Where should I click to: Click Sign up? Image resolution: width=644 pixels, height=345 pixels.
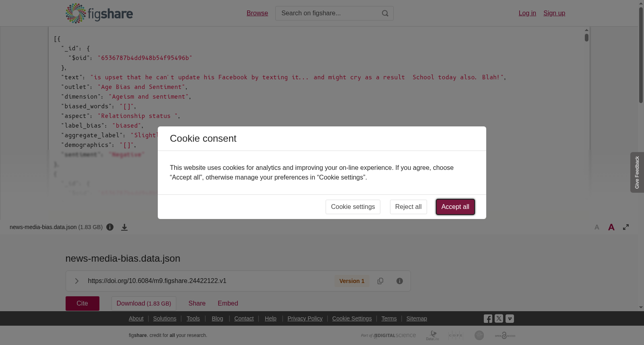click(x=554, y=13)
